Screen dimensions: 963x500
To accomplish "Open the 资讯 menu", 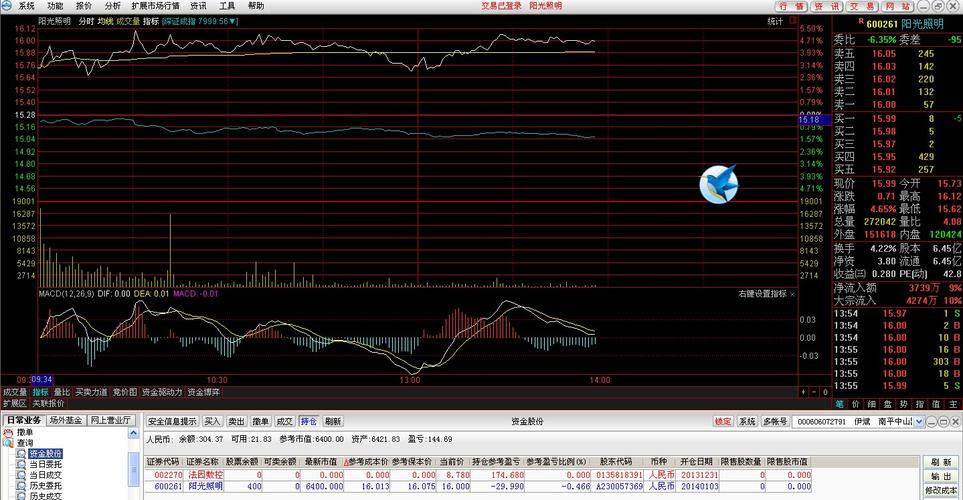I will pyautogui.click(x=198, y=6).
